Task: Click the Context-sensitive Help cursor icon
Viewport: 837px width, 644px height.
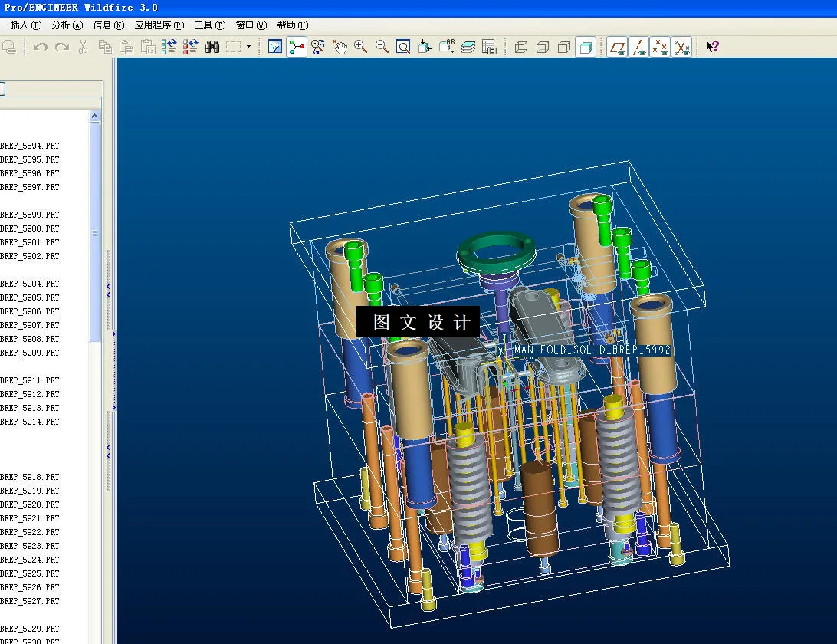Action: pyautogui.click(x=712, y=47)
